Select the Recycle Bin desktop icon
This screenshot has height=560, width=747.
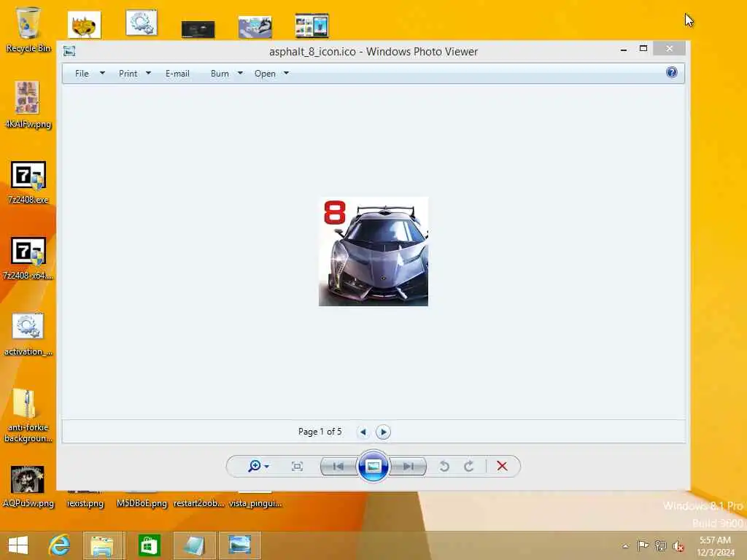pyautogui.click(x=28, y=30)
